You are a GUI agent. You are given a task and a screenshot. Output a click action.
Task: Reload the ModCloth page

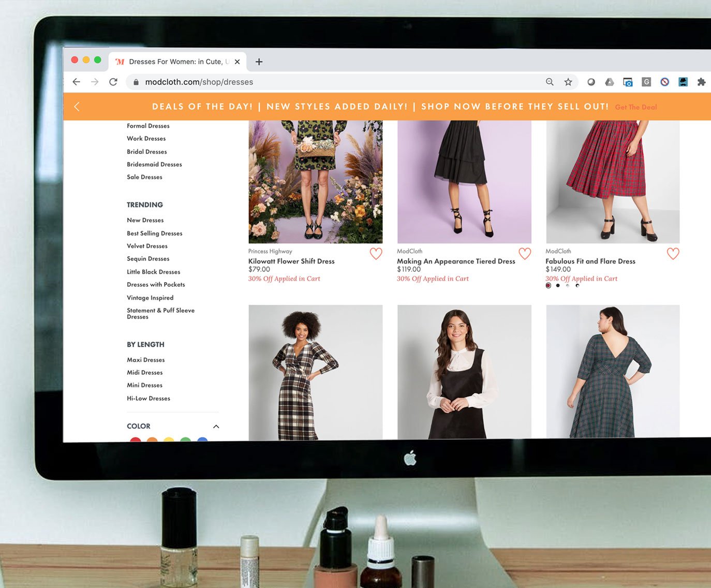click(x=113, y=82)
